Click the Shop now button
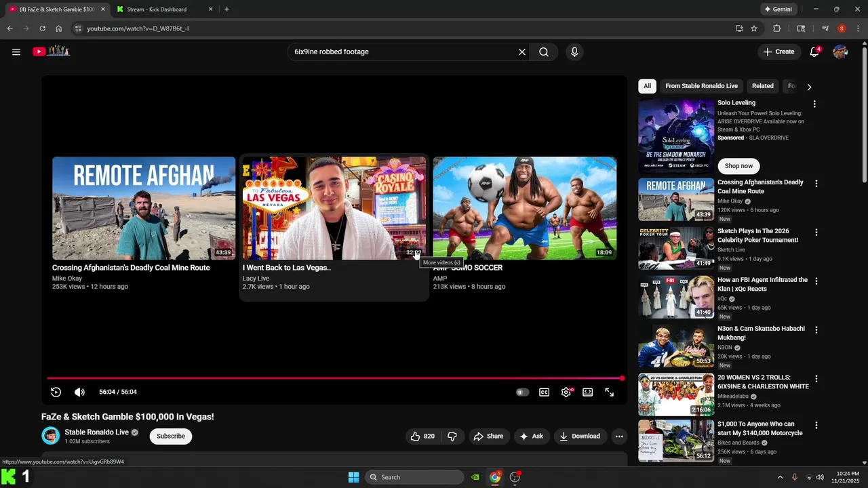 coord(738,166)
